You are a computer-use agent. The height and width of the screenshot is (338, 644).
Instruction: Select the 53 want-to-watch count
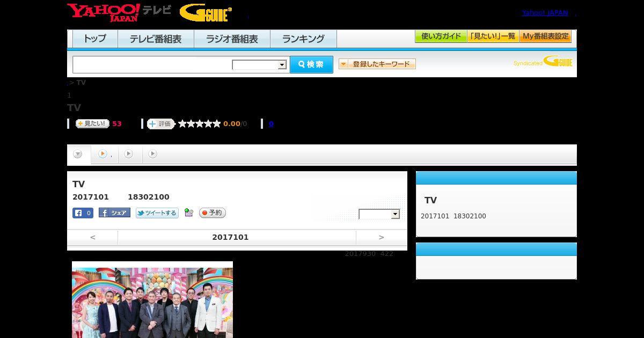point(117,124)
